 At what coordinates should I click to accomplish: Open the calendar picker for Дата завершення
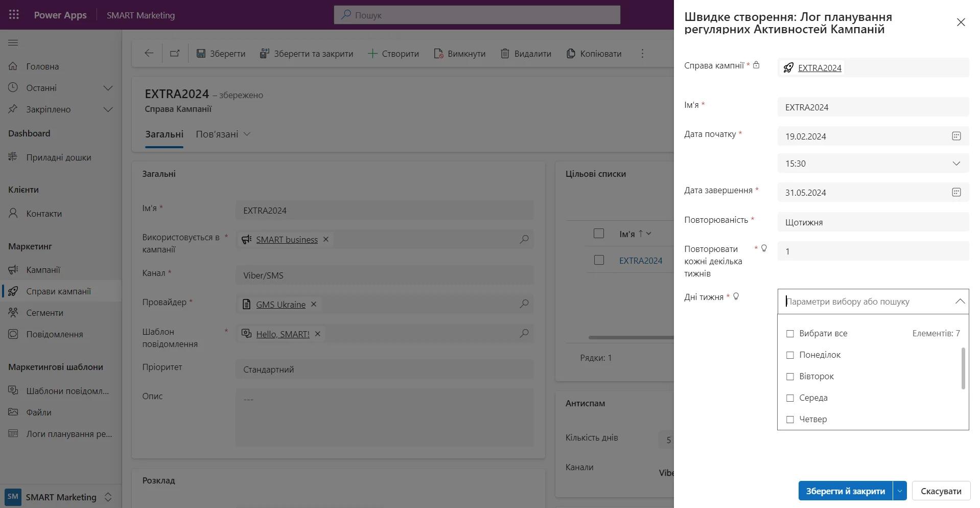tap(956, 192)
